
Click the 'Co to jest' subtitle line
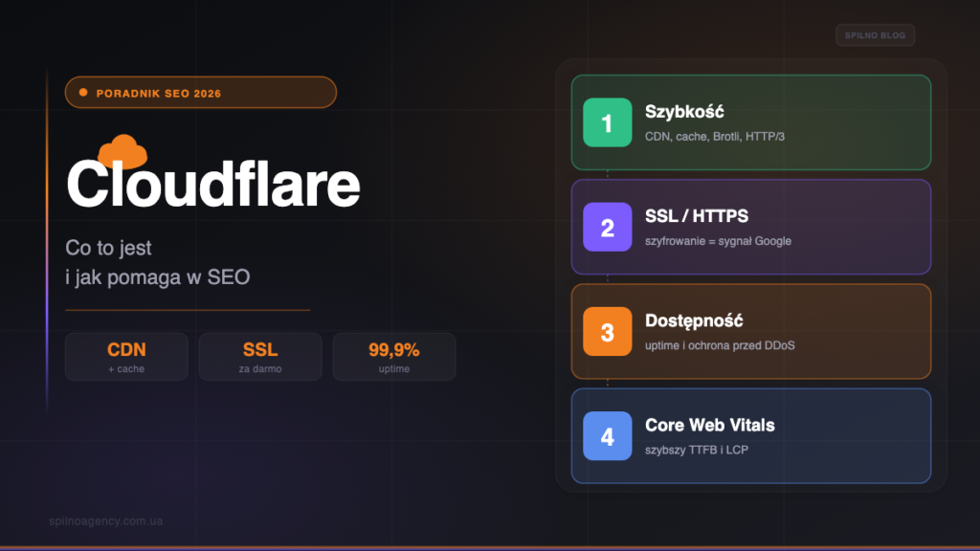coord(108,248)
